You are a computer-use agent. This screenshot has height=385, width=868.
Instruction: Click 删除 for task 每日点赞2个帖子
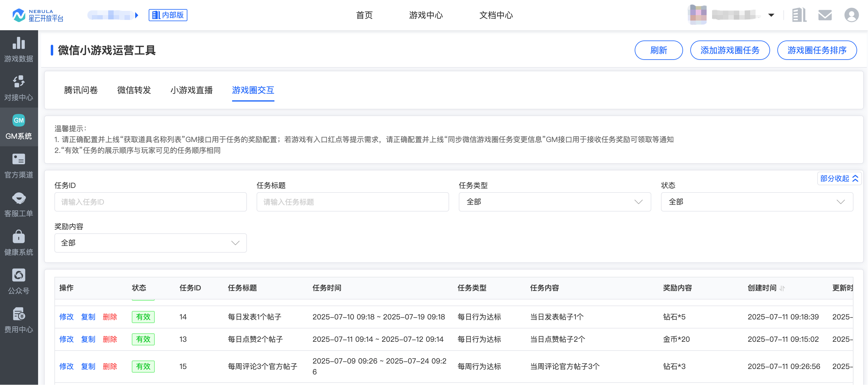[x=110, y=340]
